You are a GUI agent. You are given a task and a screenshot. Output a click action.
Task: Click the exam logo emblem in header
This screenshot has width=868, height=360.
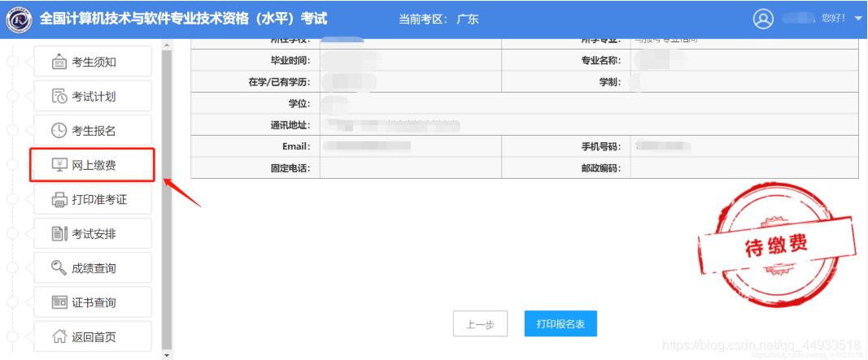(x=20, y=20)
